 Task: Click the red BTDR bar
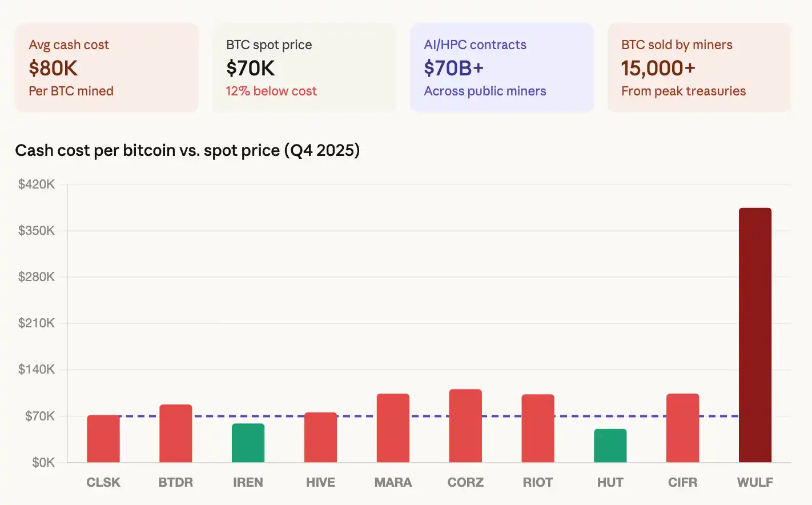click(x=175, y=434)
